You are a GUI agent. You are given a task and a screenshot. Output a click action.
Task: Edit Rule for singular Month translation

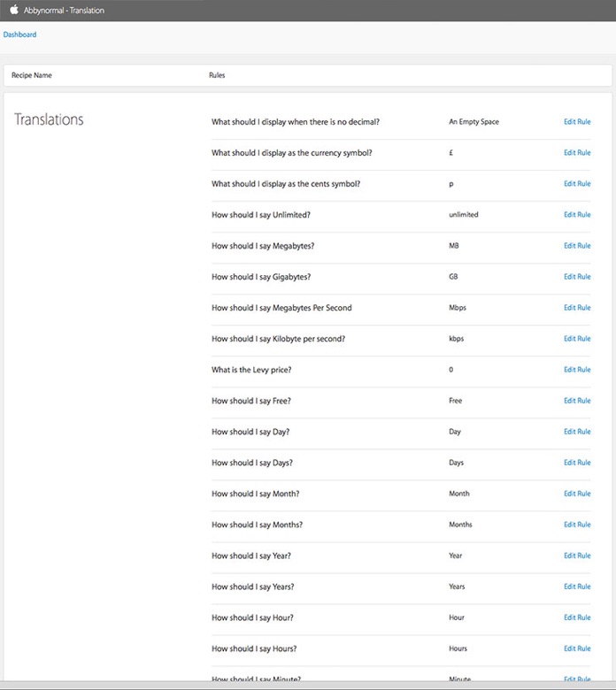pos(577,494)
